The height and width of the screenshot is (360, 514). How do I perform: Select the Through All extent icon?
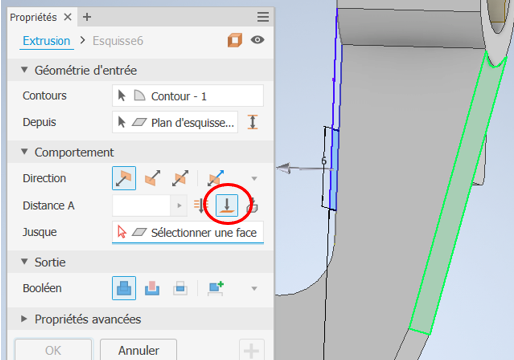[201, 205]
